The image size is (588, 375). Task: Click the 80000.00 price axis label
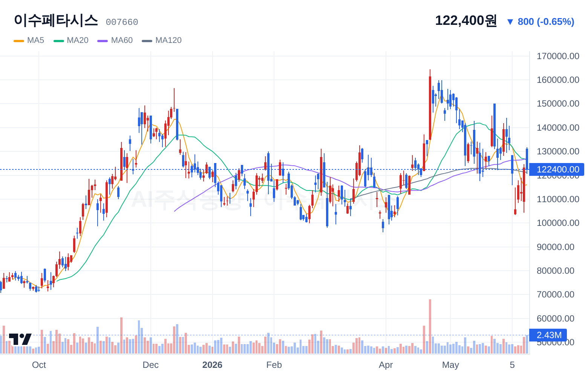coord(556,271)
